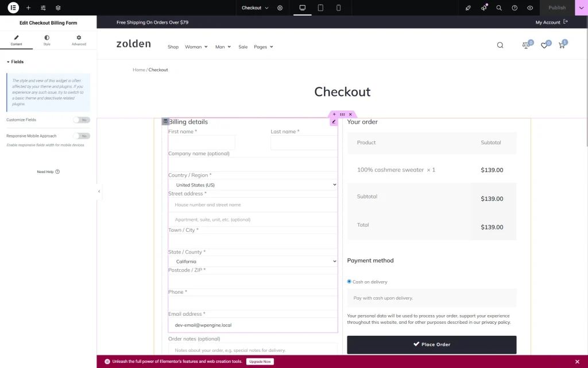Dismiss the upgrade banner X
Viewport: 588px width, 368px height.
click(577, 362)
